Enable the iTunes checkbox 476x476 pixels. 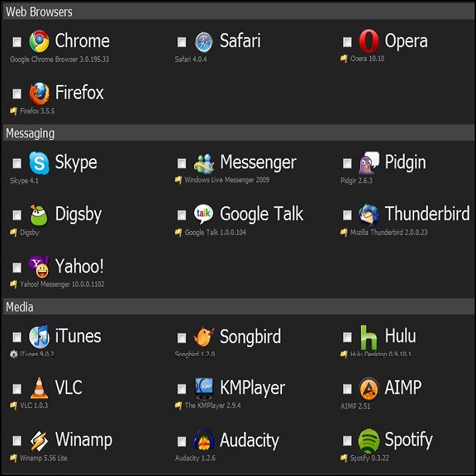point(17,338)
